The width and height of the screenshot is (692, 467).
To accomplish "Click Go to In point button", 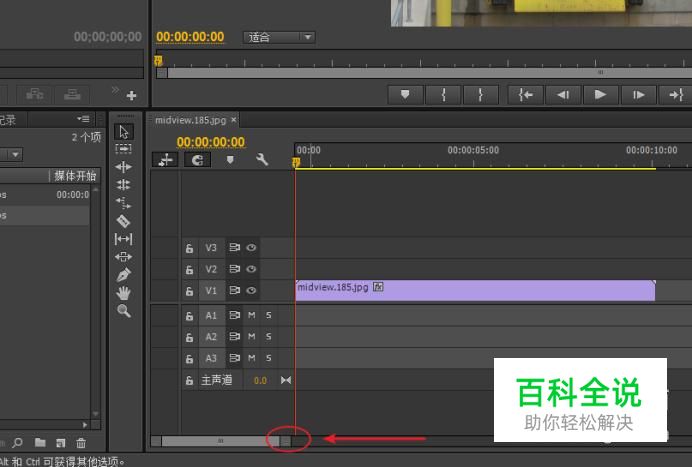I will (526, 94).
